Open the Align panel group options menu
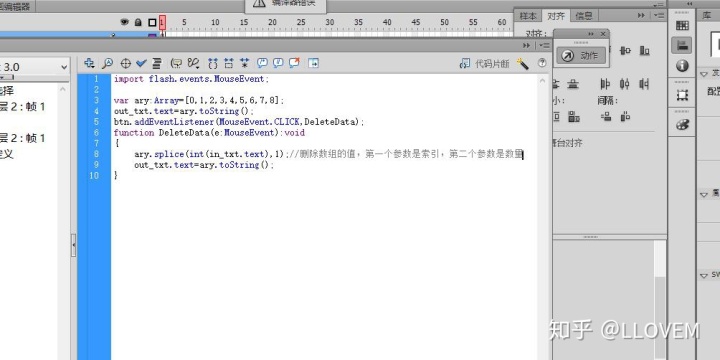This screenshot has width=720, height=360. pos(658,16)
